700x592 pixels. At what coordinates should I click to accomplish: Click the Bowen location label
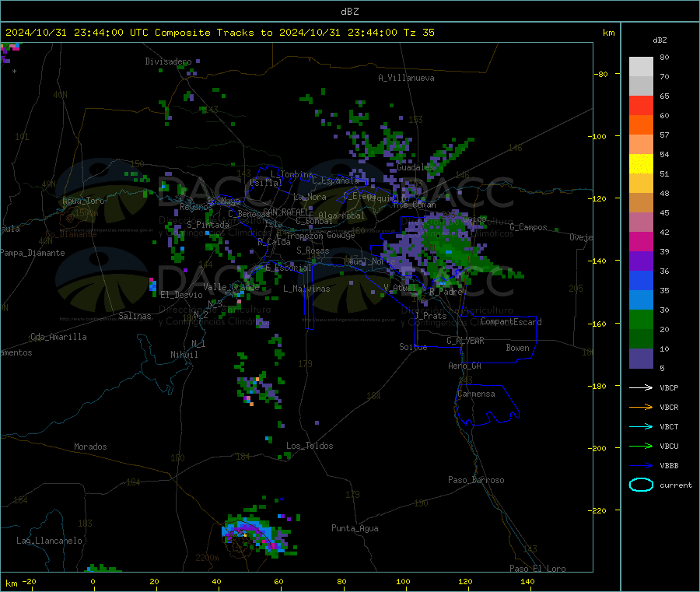click(517, 348)
